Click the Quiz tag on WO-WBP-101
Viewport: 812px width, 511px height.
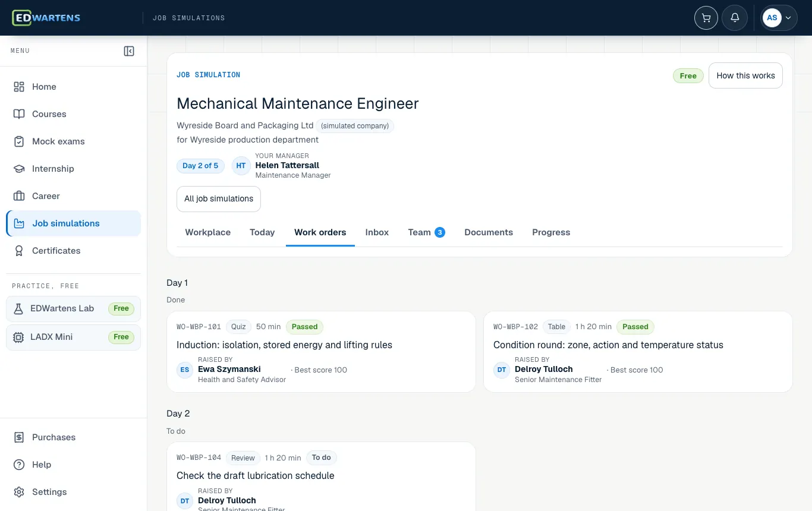pos(238,327)
